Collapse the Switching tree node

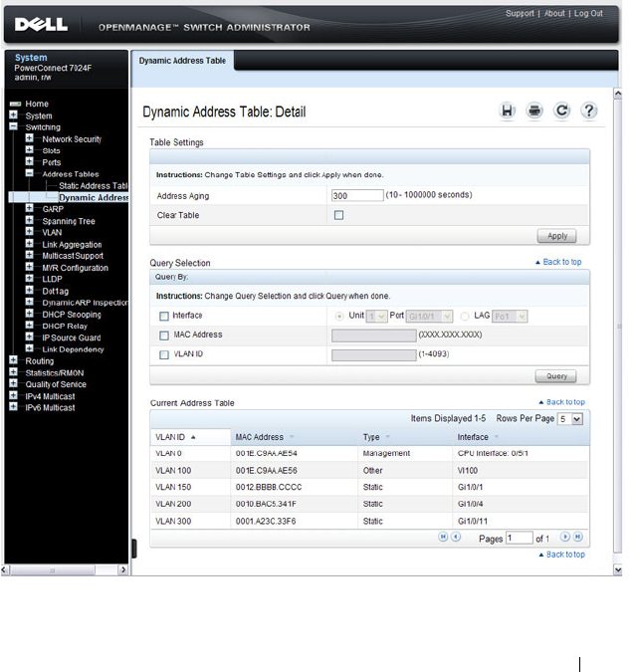pyautogui.click(x=14, y=126)
